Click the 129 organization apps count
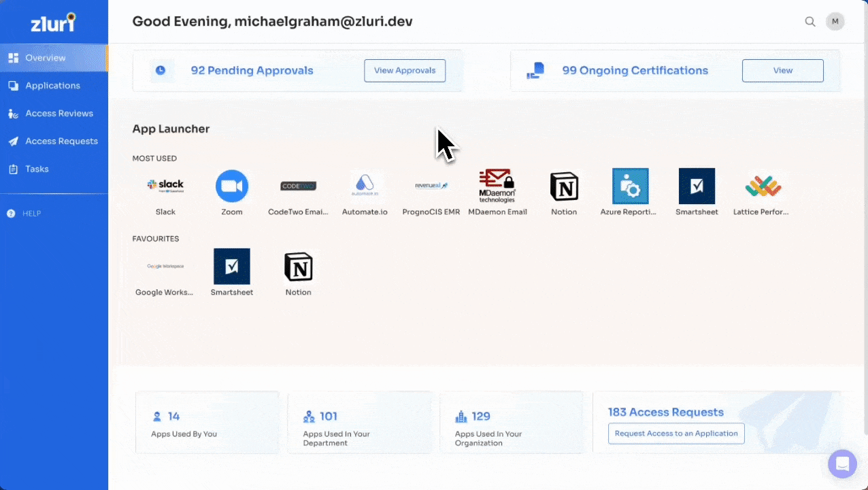The height and width of the screenshot is (490, 868). [x=482, y=416]
